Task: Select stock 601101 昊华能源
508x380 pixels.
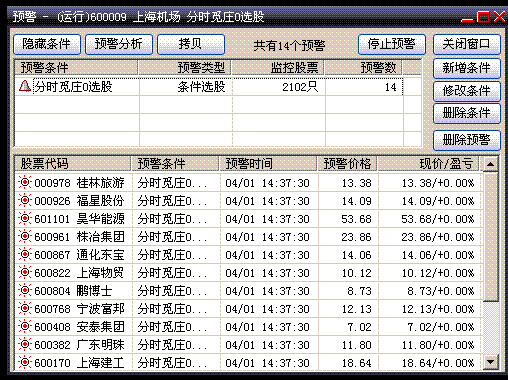Action: pyautogui.click(x=79, y=219)
